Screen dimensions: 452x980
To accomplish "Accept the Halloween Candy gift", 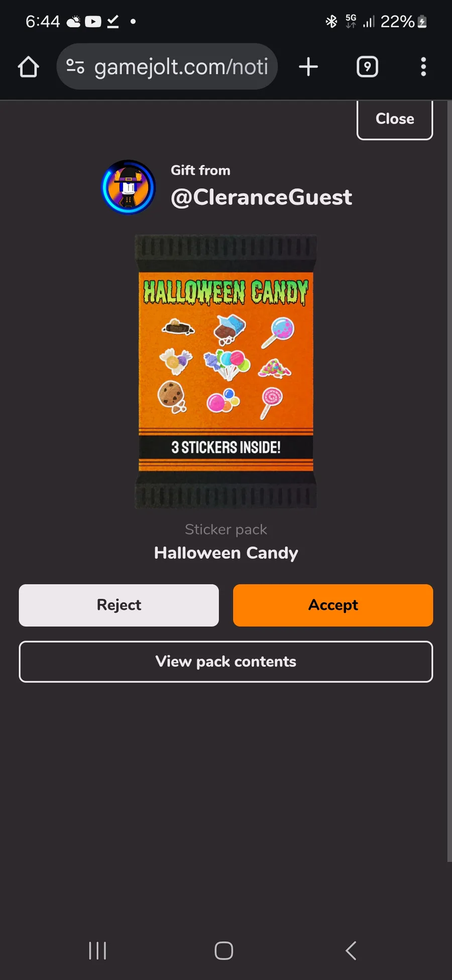I will point(333,605).
